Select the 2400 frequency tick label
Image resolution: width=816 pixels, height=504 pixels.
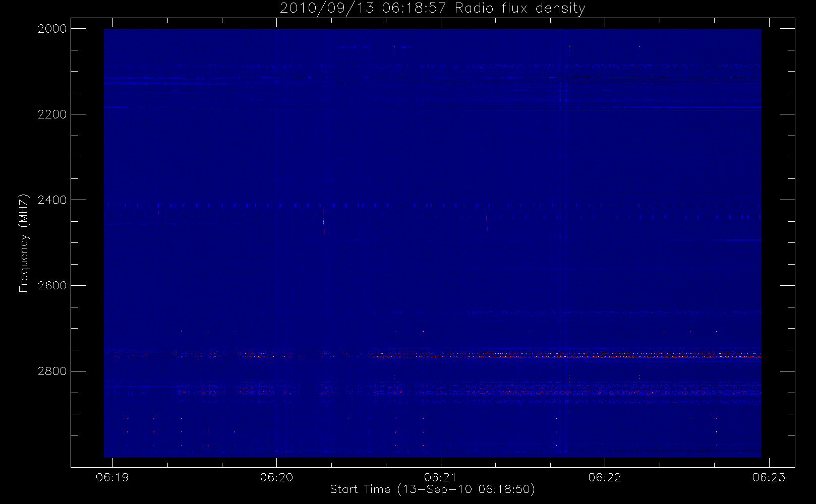52,200
